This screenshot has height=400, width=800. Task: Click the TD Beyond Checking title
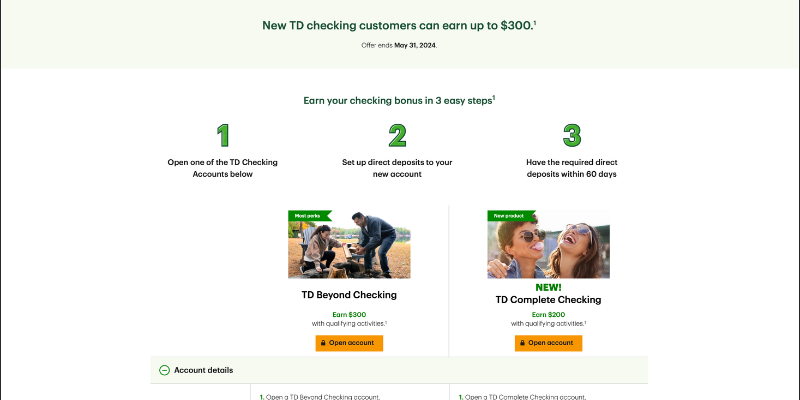click(x=349, y=295)
